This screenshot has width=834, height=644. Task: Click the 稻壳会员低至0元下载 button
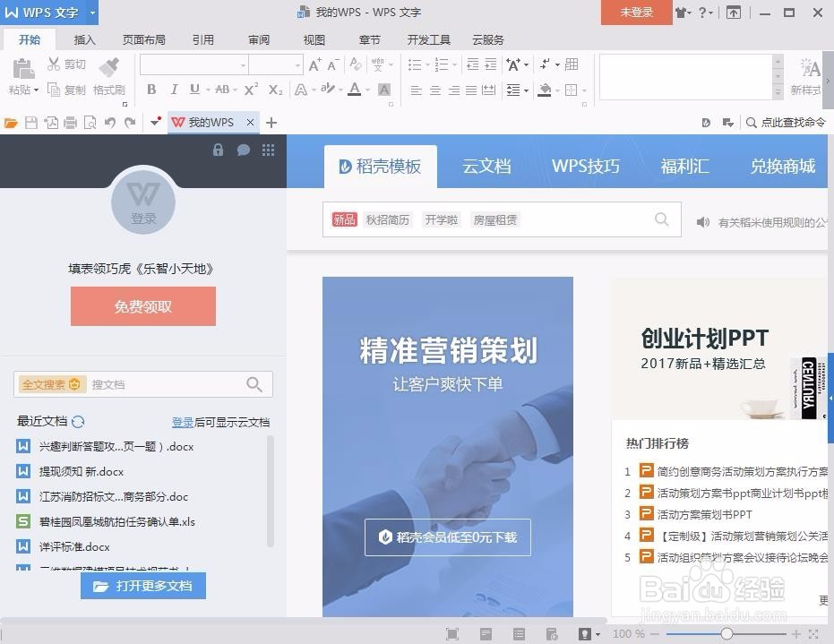pyautogui.click(x=447, y=537)
